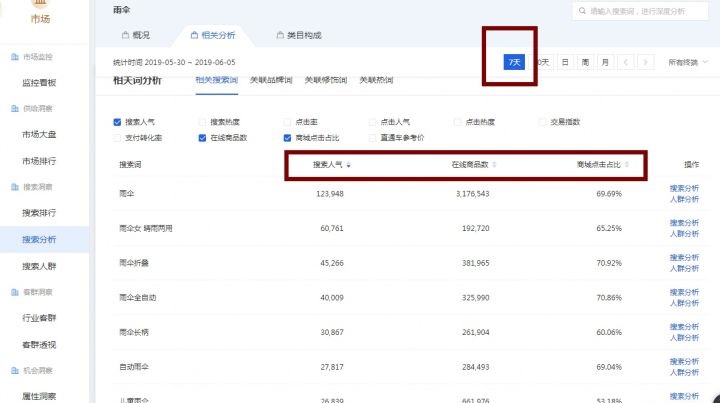Click the 27,817 search popularity value
Image resolution: width=724 pixels, height=403 pixels.
332,367
